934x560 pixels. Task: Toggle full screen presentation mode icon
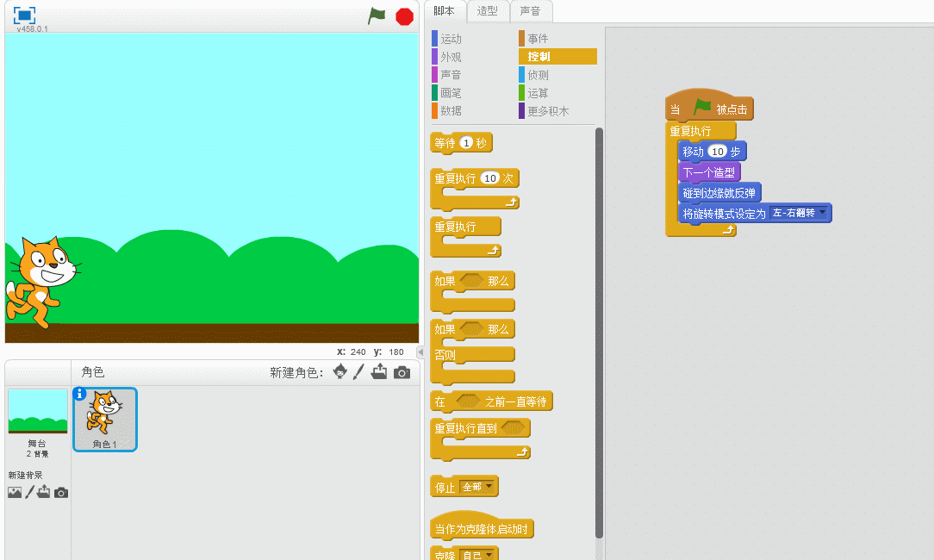(24, 15)
